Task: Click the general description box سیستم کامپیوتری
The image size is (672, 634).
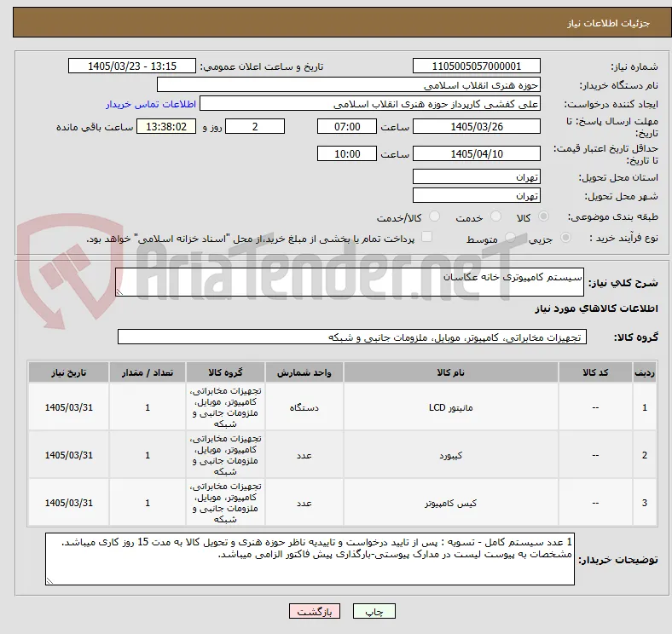Action: click(x=350, y=282)
